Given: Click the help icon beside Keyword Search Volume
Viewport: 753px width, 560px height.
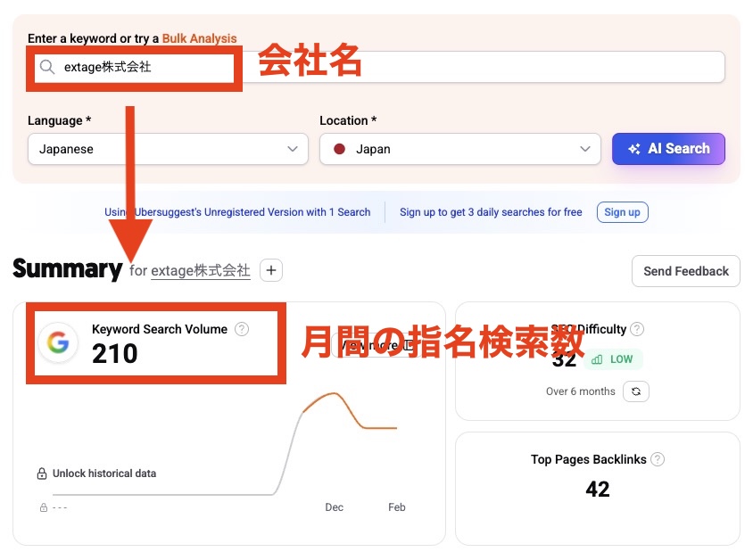Looking at the screenshot, I should (x=241, y=329).
